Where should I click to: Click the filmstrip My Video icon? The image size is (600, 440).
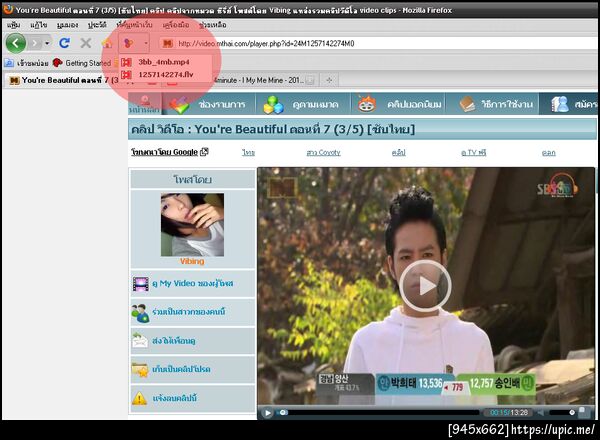tap(140, 284)
